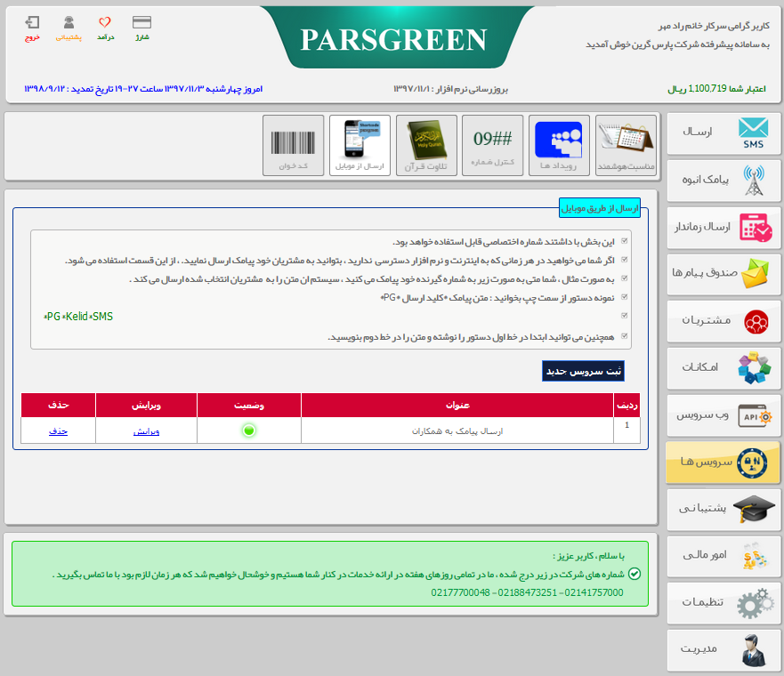Image resolution: width=784 pixels, height=676 pixels.
Task: Open the تلاوت قرآن (Quran recitation) tool
Action: click(x=425, y=145)
